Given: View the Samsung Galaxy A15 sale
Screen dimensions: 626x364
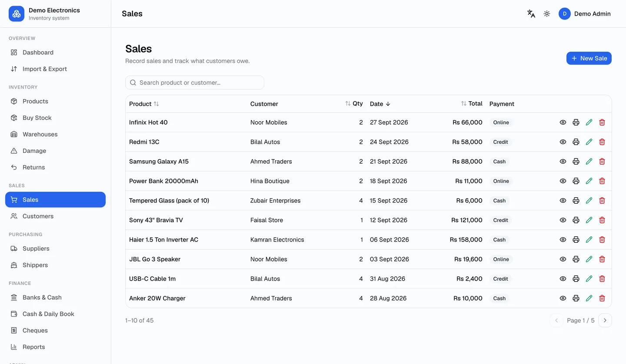Looking at the screenshot, I should [563, 162].
